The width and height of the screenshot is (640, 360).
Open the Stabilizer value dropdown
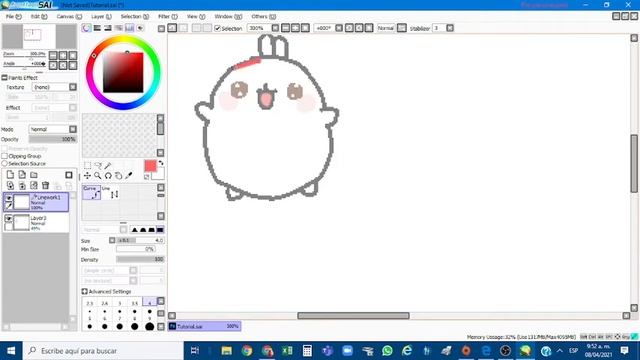click(450, 28)
